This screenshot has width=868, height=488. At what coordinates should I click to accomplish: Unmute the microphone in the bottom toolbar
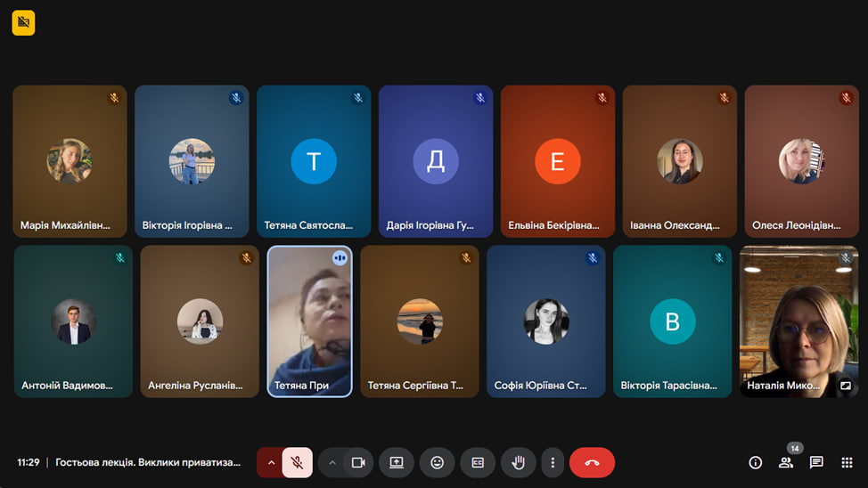[298, 462]
